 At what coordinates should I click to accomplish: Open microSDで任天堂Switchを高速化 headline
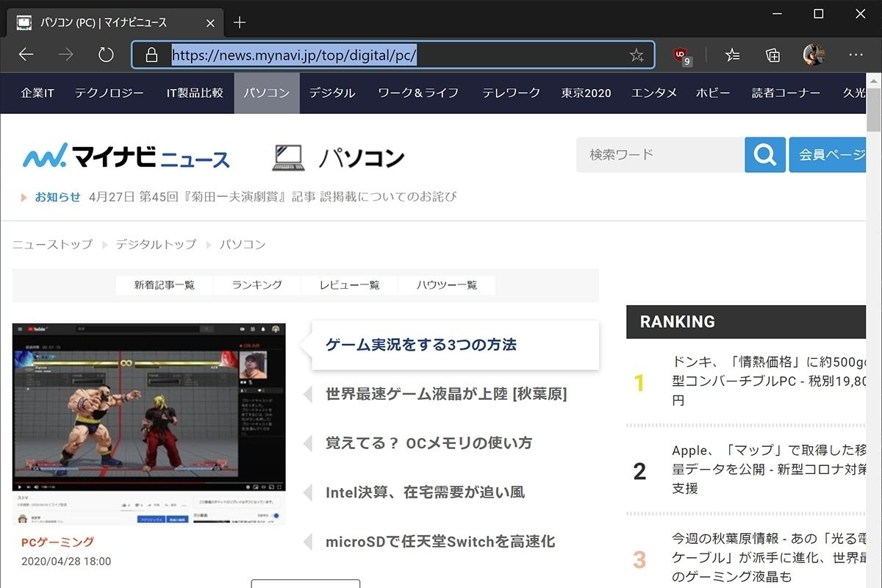tap(440, 542)
